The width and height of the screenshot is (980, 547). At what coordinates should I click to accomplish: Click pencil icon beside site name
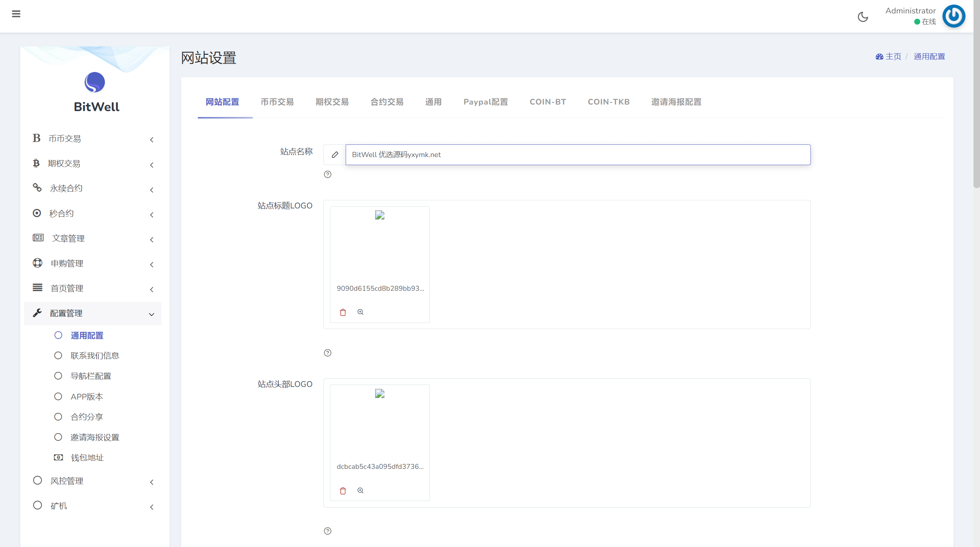coord(335,155)
